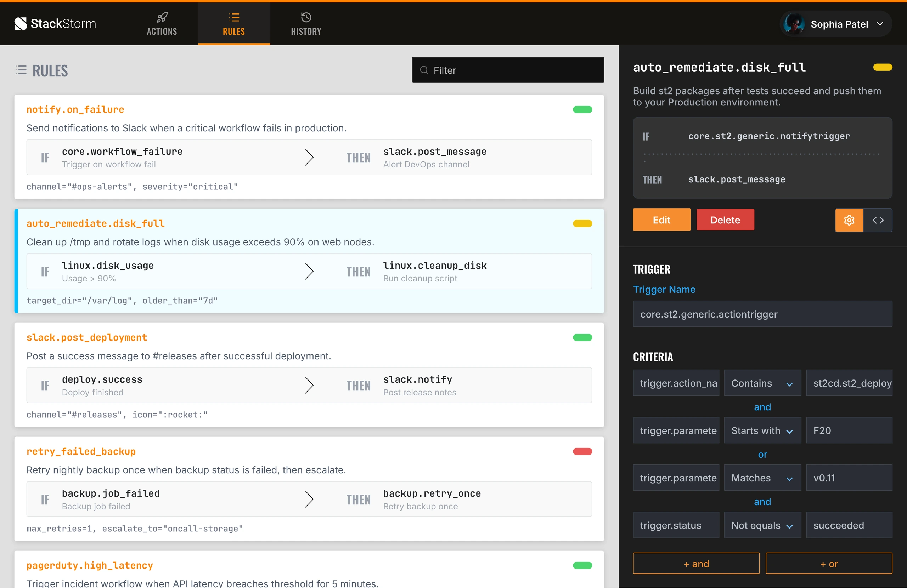Click the Filter search field
The width and height of the screenshot is (907, 588).
pos(508,70)
